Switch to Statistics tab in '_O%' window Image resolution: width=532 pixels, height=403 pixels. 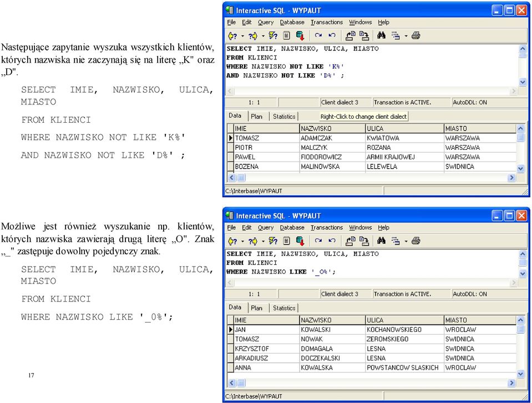tap(284, 308)
